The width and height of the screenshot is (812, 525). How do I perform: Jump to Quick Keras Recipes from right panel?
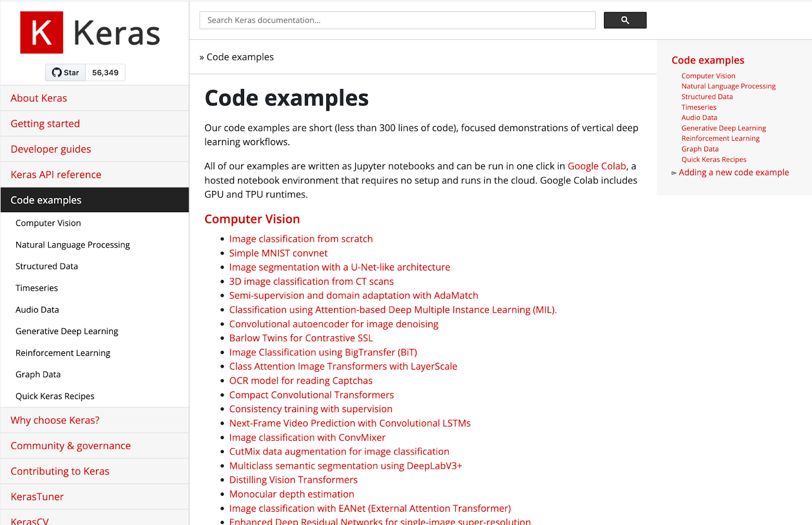[714, 159]
